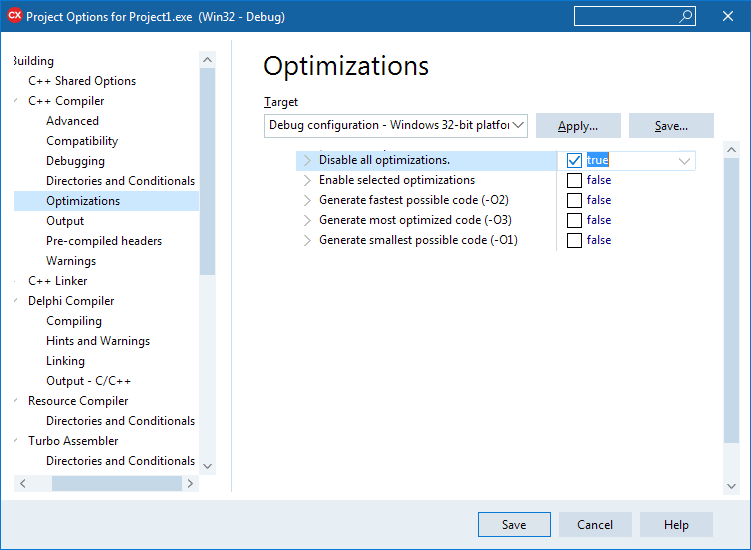Click the options list scroll down arrow
The height and width of the screenshot is (550, 751).
click(731, 486)
